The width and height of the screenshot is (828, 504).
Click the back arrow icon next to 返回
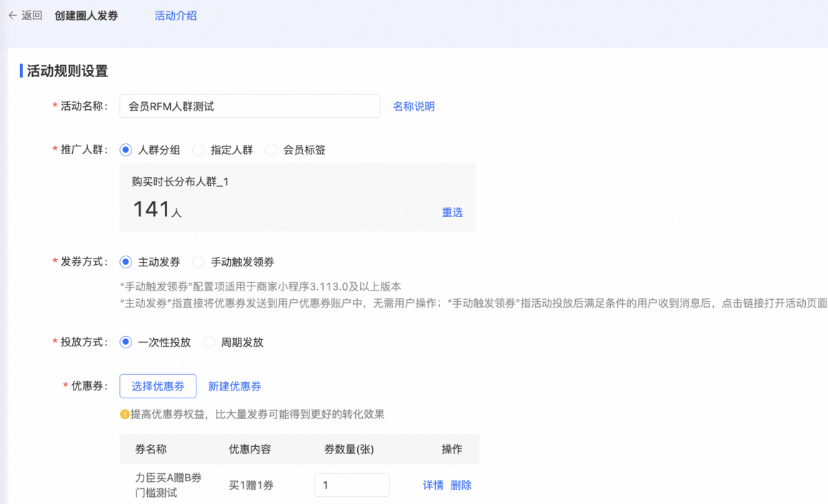(13, 16)
